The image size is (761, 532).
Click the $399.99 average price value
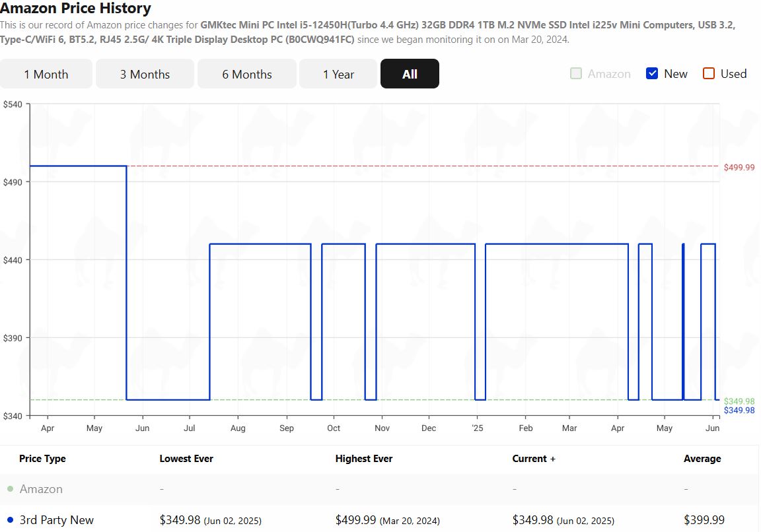click(x=704, y=520)
